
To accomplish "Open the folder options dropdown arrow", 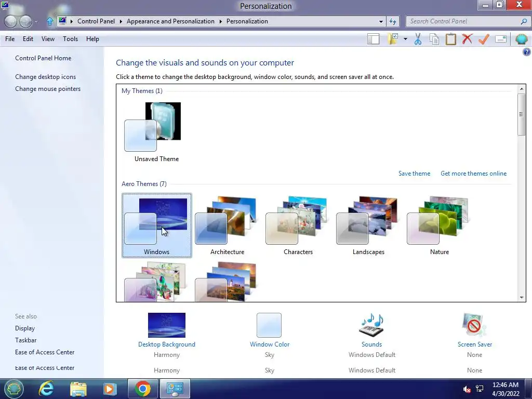I will 405,39.
